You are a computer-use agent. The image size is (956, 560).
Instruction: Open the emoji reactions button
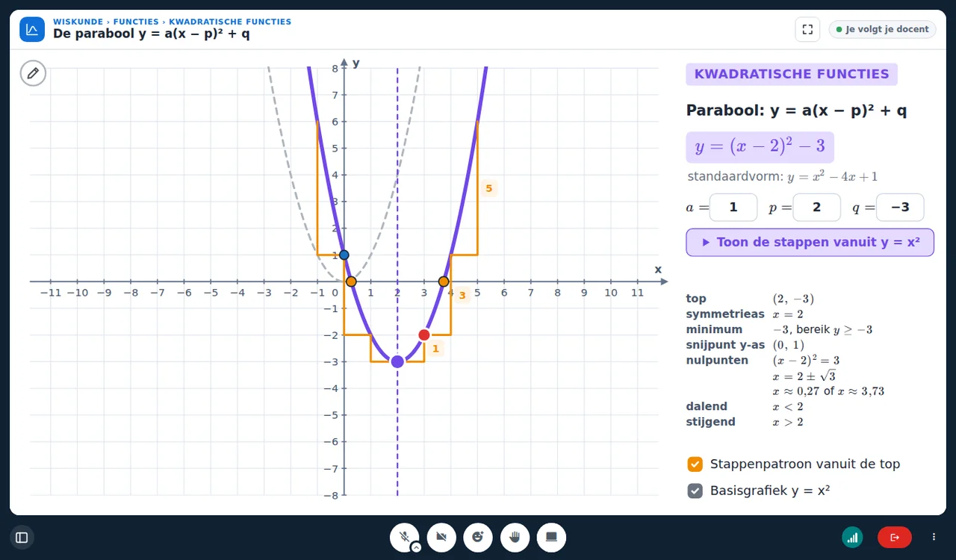[x=478, y=537]
